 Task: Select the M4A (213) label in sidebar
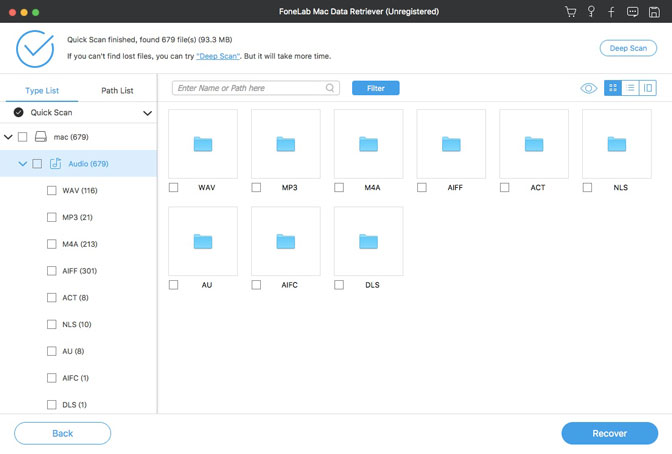80,244
